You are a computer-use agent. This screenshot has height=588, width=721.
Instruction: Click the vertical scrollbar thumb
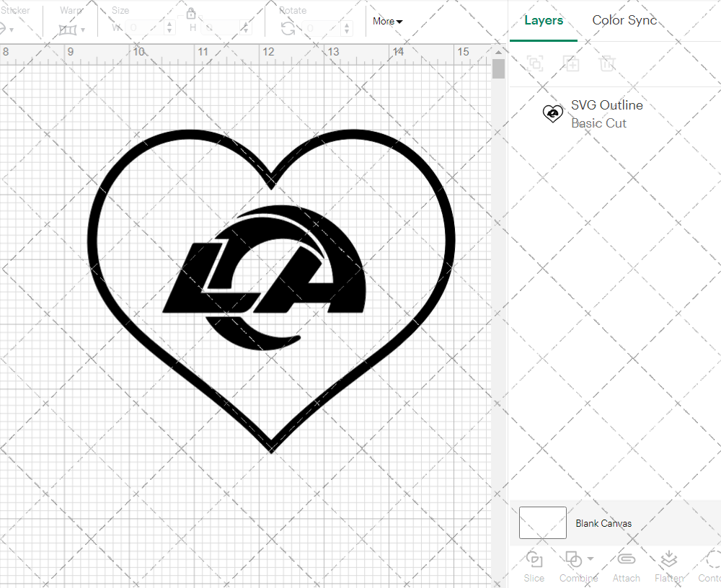(498, 68)
